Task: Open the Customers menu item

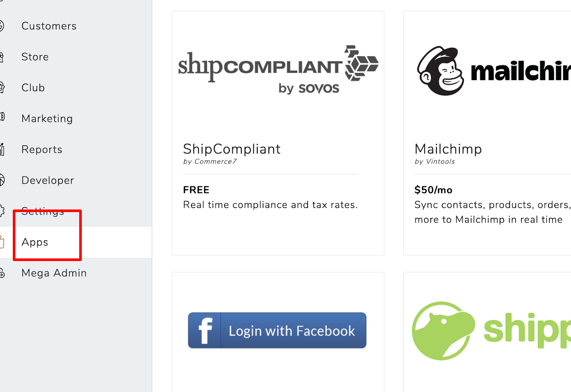Action: click(49, 26)
